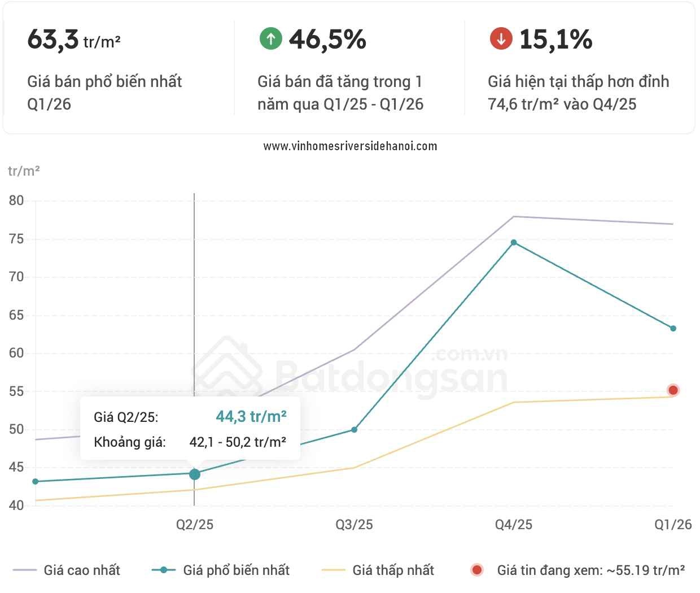Viewport: 700px width, 593px height.
Task: Select the highlighted Q2/25 data point
Action: 195,474
